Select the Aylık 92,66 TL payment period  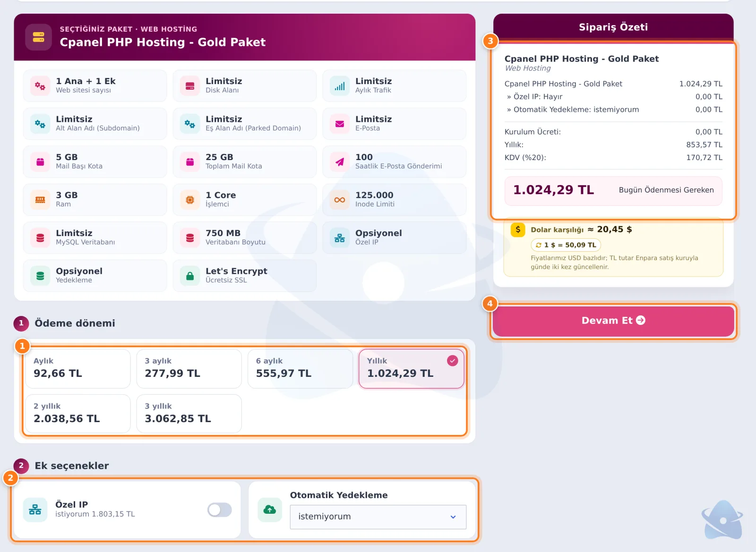coord(77,368)
